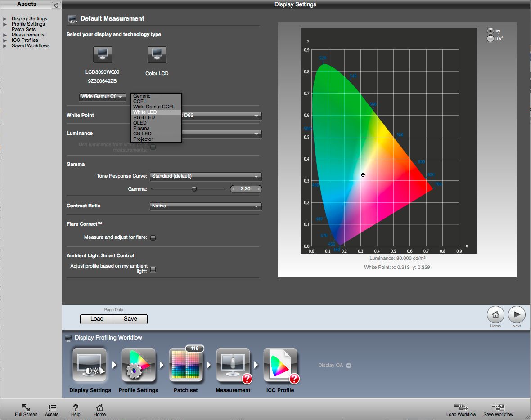Viewport: 531px width, 420px height.
Task: Open the Tone Response Curve dropdown
Action: [x=205, y=176]
